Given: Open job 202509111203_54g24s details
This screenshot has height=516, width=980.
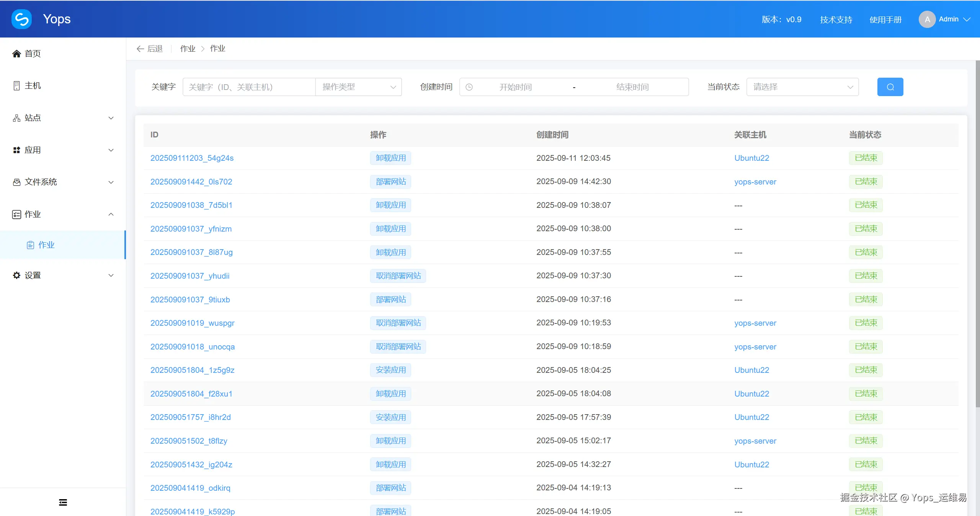Looking at the screenshot, I should (x=192, y=158).
